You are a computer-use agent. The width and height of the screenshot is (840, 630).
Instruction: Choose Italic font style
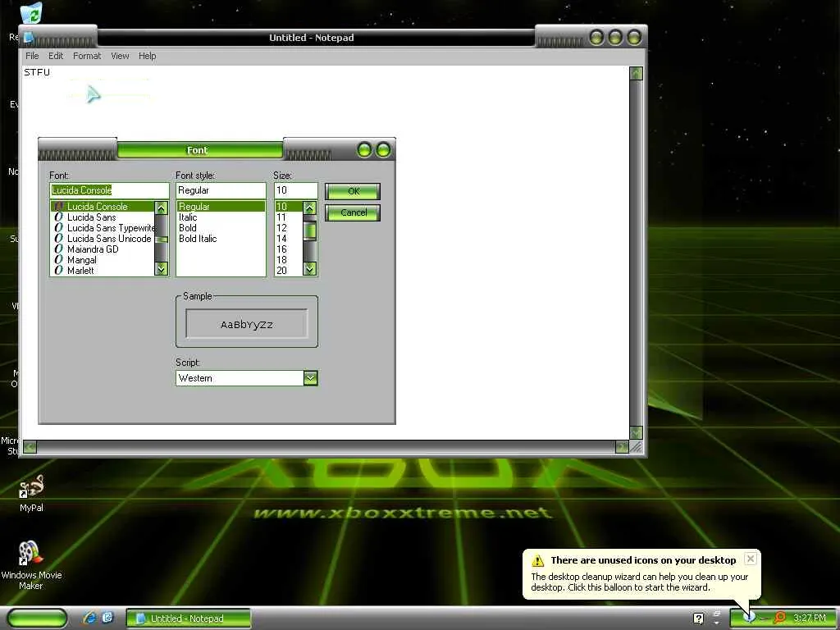(x=221, y=217)
